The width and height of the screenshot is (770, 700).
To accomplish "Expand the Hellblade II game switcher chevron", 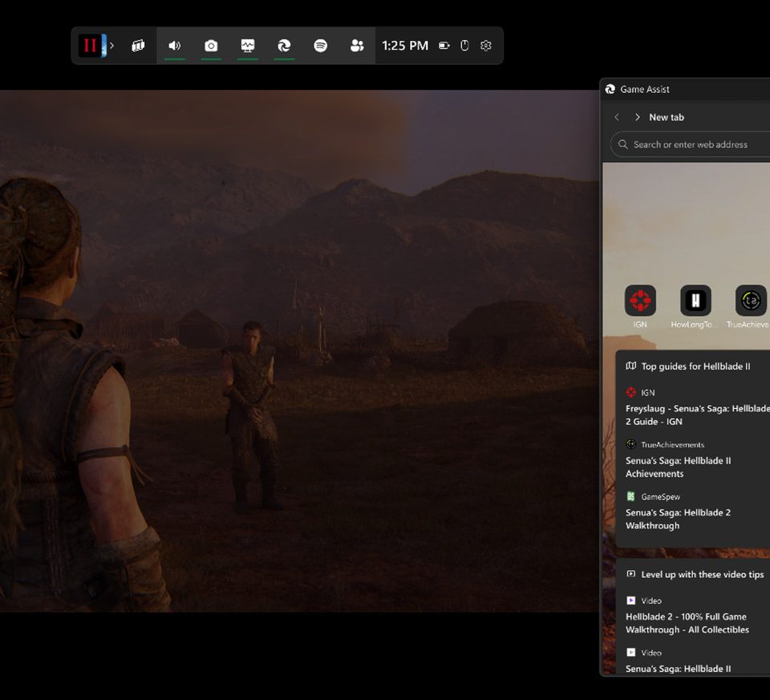I will pyautogui.click(x=111, y=46).
